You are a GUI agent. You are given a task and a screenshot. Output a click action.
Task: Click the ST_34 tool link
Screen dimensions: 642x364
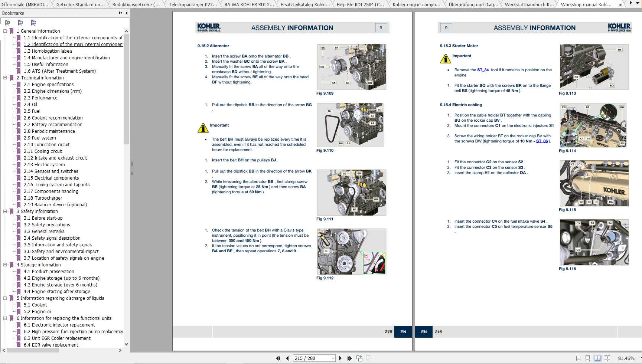[x=483, y=70]
